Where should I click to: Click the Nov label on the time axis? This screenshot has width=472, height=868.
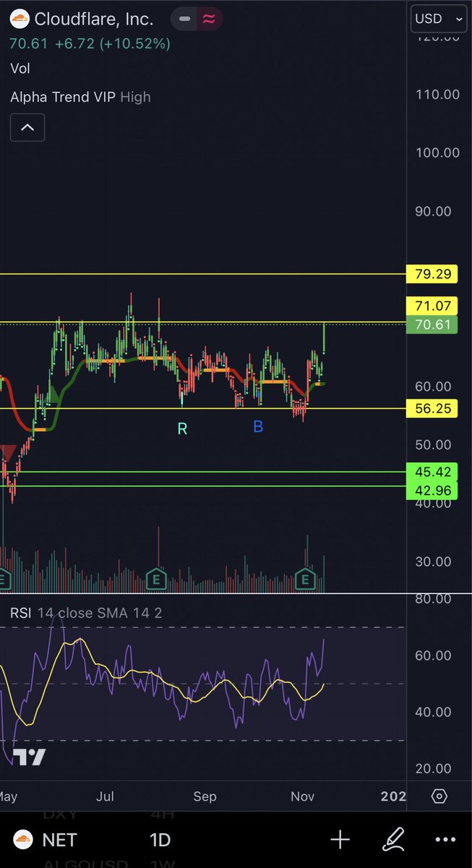pos(302,796)
